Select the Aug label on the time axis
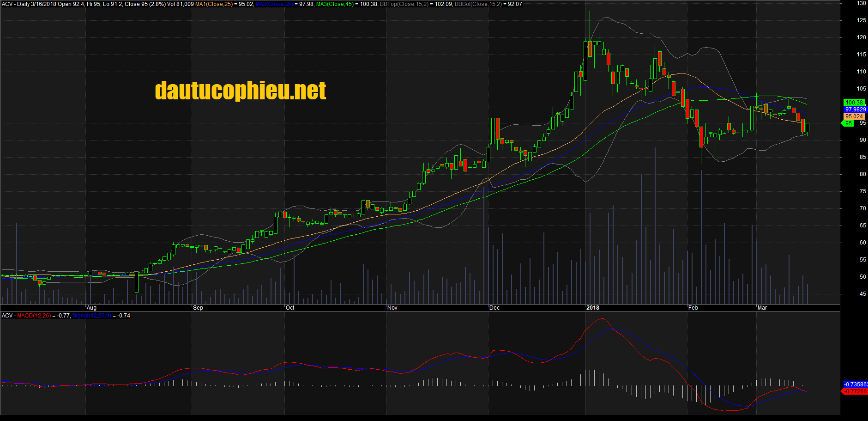Screen dimensions: 868x421 click(x=91, y=308)
